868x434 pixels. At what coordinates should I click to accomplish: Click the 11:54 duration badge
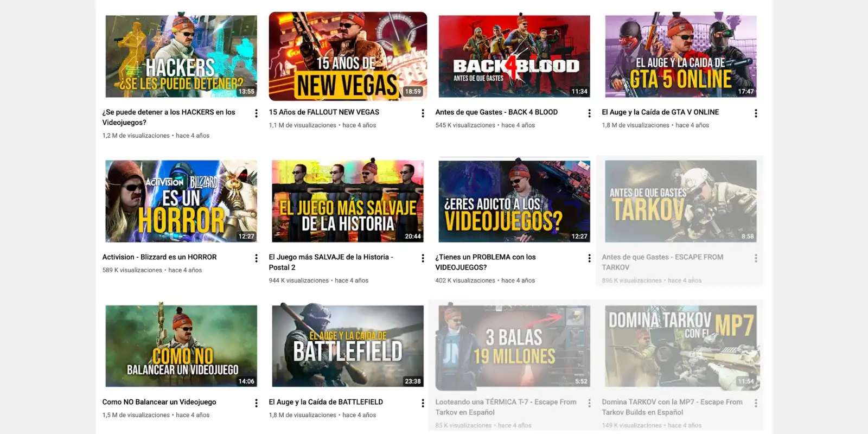746,381
